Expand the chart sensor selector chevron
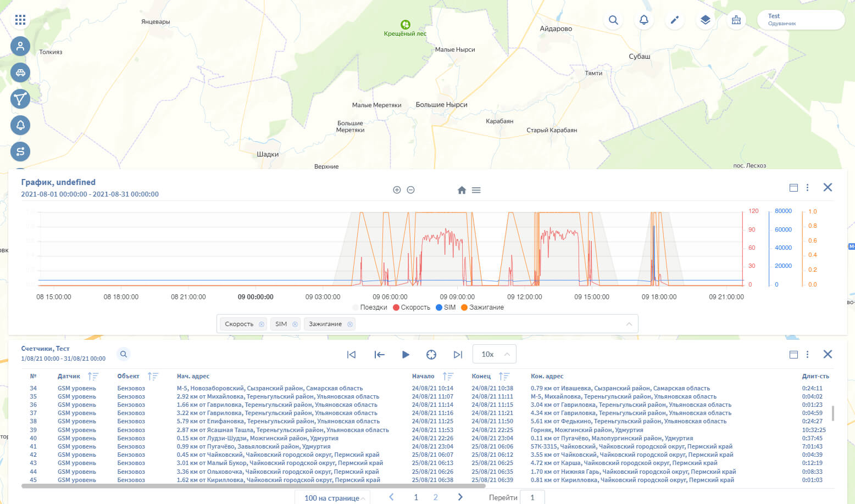 pyautogui.click(x=629, y=324)
